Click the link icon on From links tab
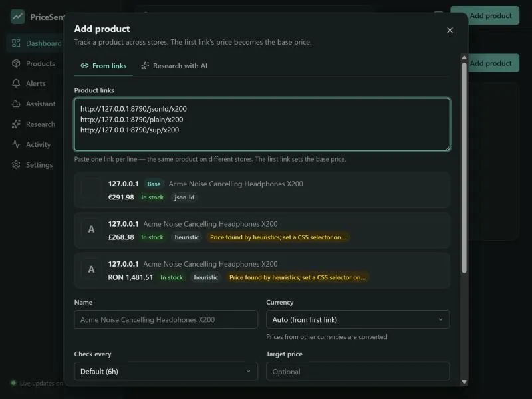 click(x=84, y=65)
